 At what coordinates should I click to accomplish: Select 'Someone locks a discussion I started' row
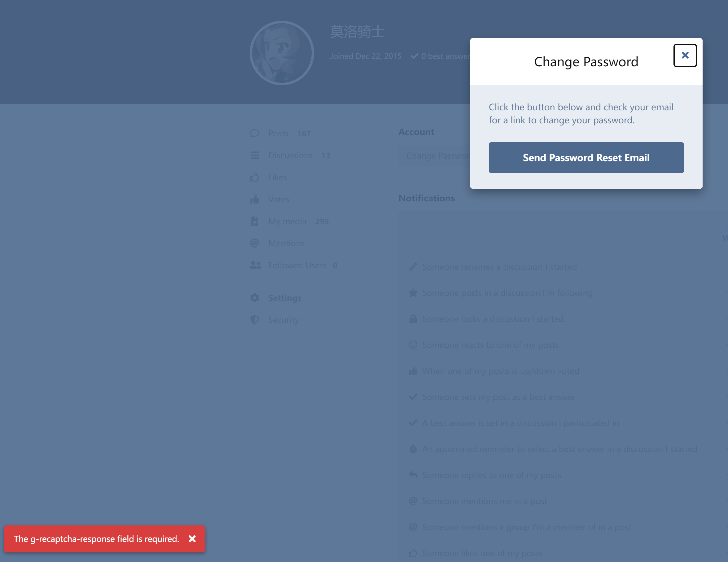point(563,319)
